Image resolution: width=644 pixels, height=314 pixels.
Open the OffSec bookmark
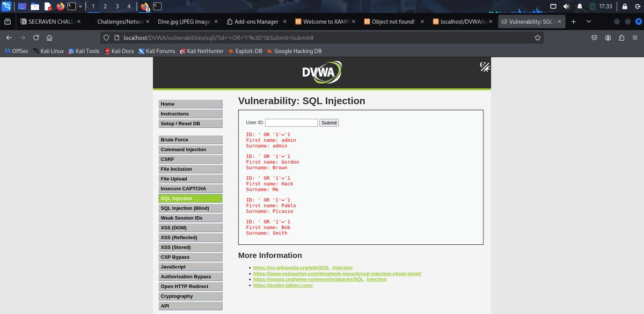(16, 51)
